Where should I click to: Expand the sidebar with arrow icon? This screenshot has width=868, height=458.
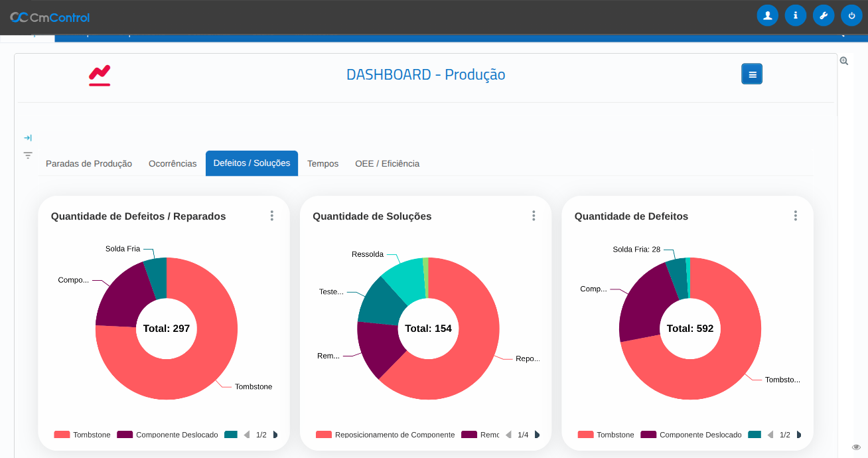pyautogui.click(x=28, y=138)
